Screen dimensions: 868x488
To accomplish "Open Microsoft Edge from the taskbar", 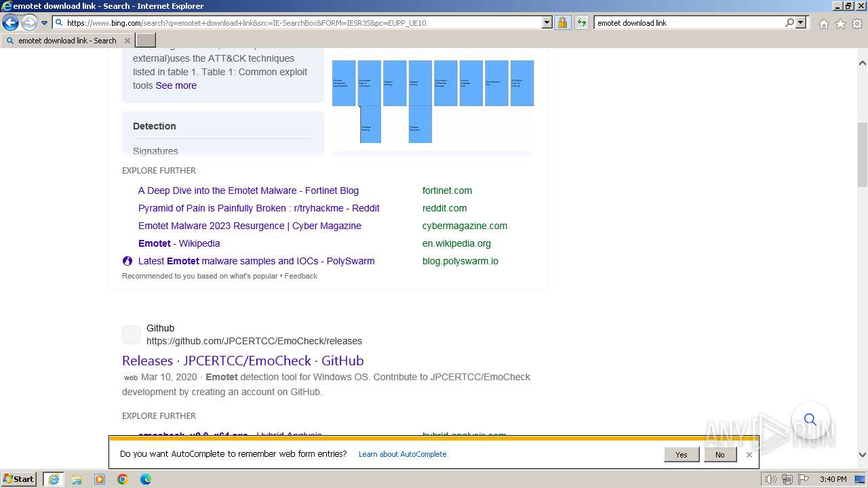I will point(146,479).
